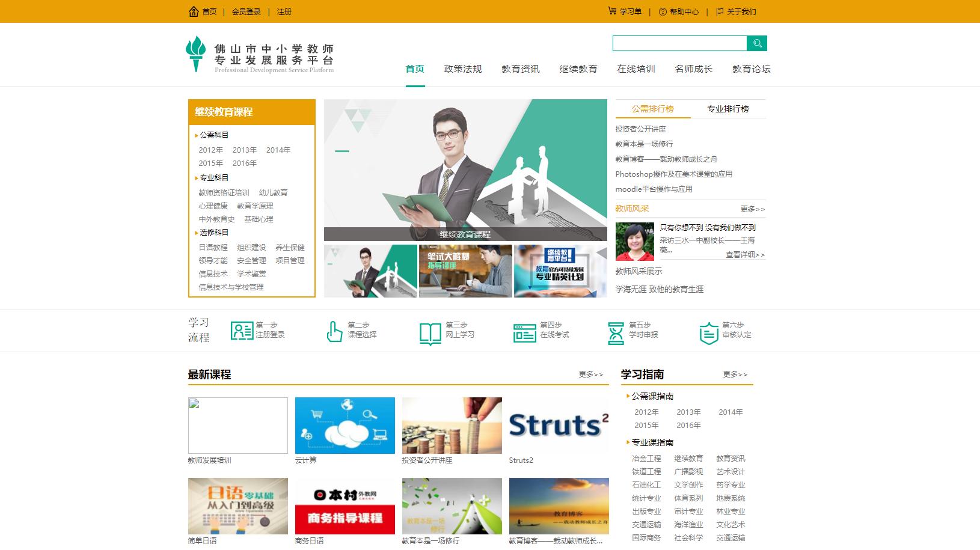Image resolution: width=980 pixels, height=550 pixels.
Task: Select the 第六步 审核认定 shield icon
Action: click(x=709, y=334)
